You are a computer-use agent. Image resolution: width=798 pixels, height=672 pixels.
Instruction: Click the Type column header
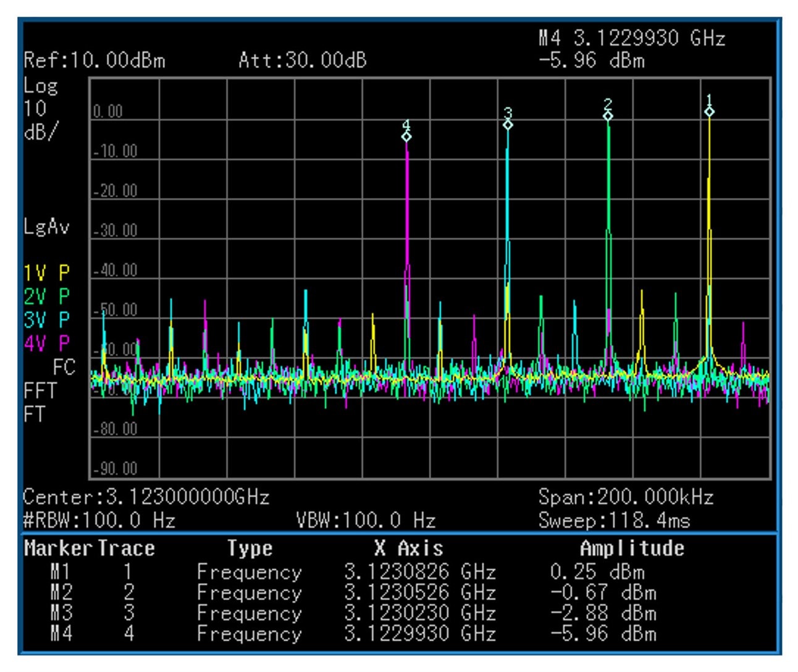click(x=250, y=548)
